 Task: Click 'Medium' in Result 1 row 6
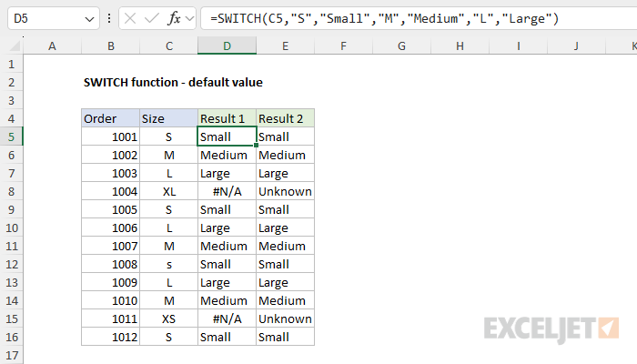pyautogui.click(x=227, y=155)
